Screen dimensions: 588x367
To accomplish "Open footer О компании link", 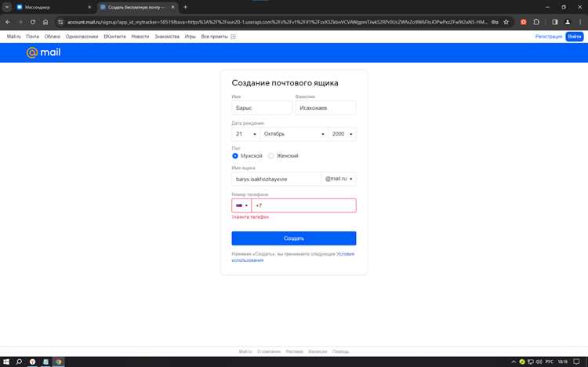I will [269, 351].
